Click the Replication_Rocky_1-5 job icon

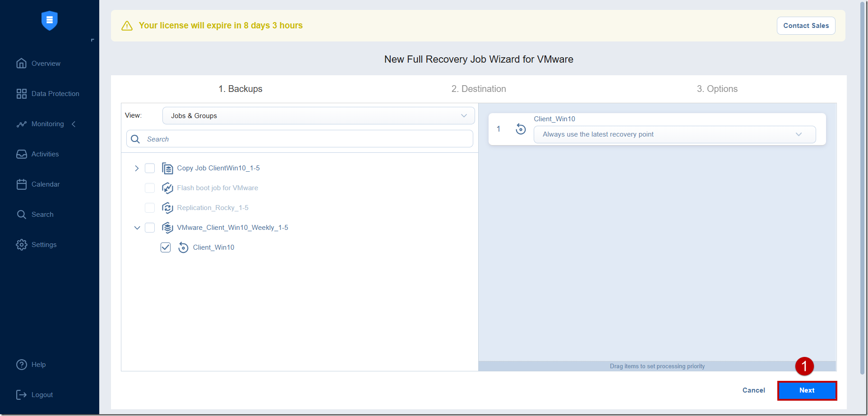tap(167, 208)
